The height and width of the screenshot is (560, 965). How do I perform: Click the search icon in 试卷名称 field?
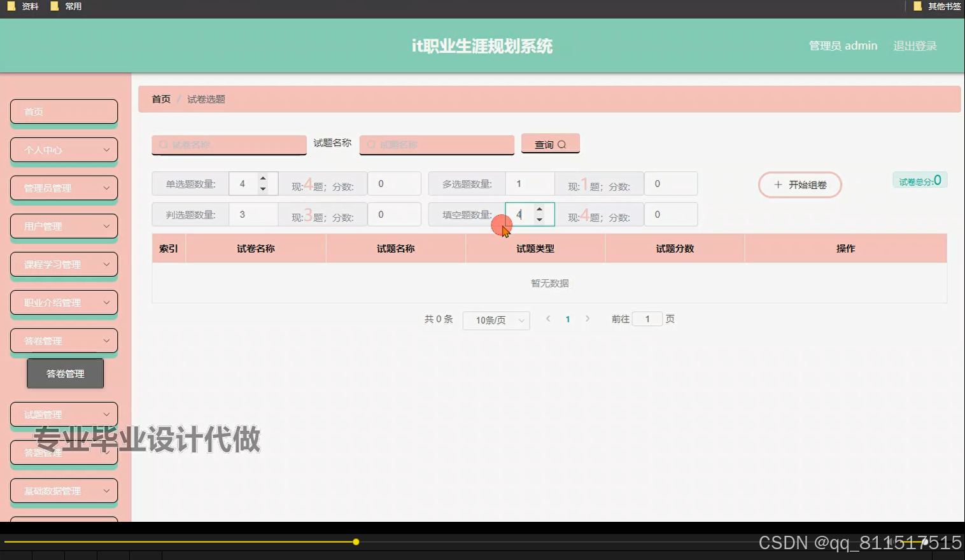click(x=163, y=144)
